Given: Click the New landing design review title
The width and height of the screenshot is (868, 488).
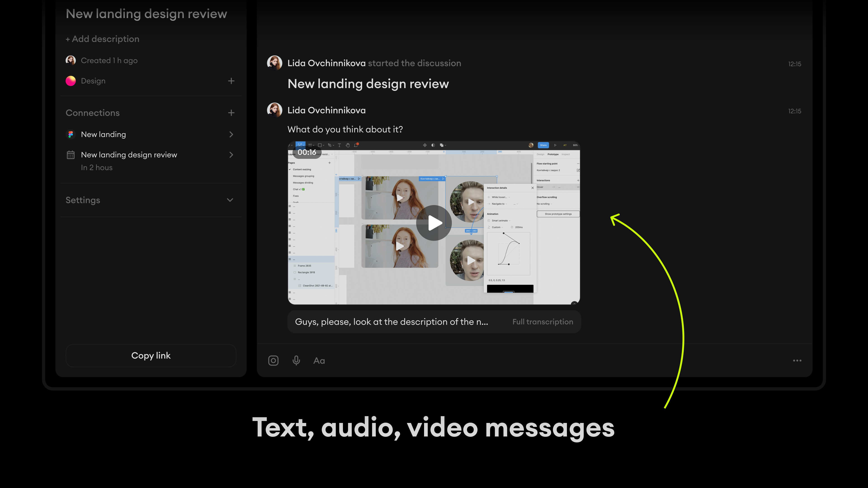Looking at the screenshot, I should pos(146,14).
